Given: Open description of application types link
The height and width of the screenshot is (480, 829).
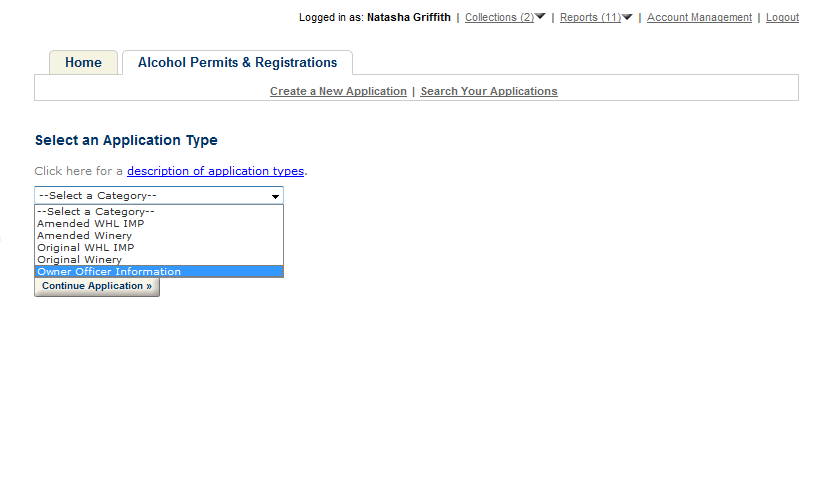Looking at the screenshot, I should click(215, 171).
